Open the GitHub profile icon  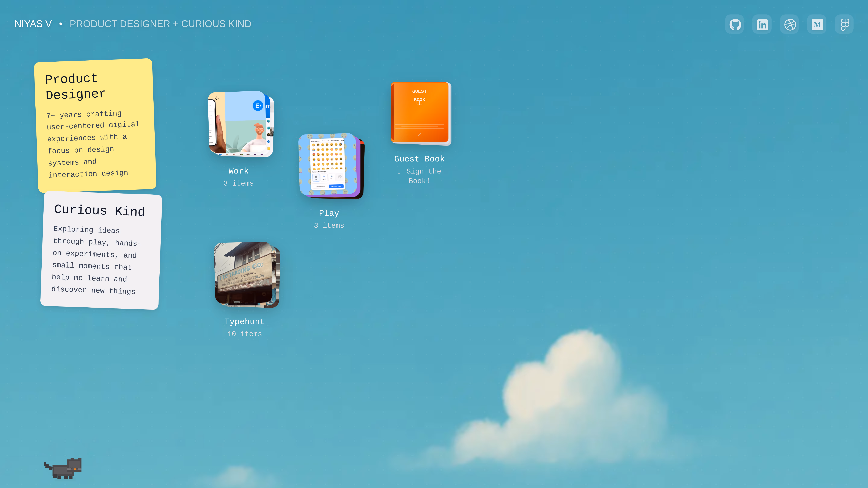pyautogui.click(x=735, y=24)
